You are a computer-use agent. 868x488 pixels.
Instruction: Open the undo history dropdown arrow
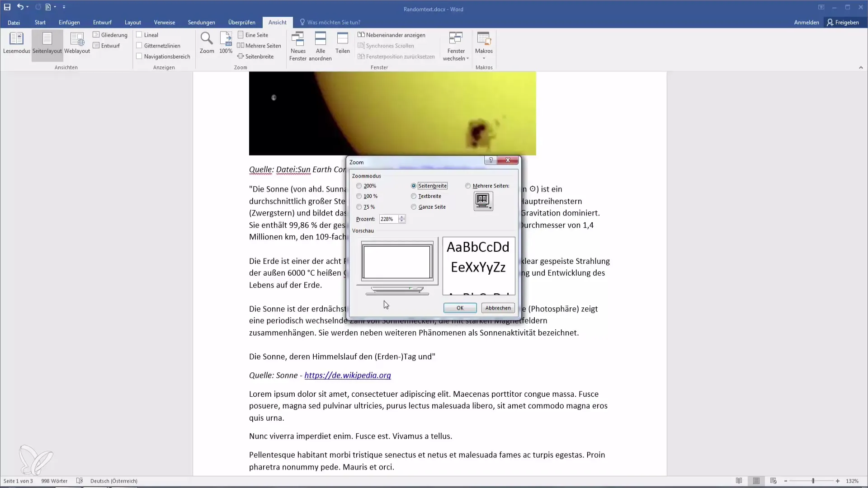click(x=28, y=7)
